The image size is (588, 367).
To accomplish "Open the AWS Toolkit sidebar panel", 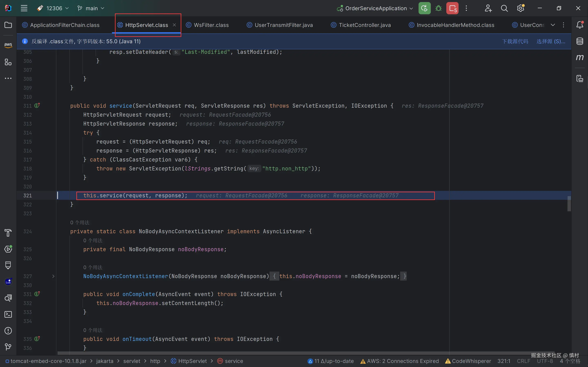I will [x=8, y=45].
